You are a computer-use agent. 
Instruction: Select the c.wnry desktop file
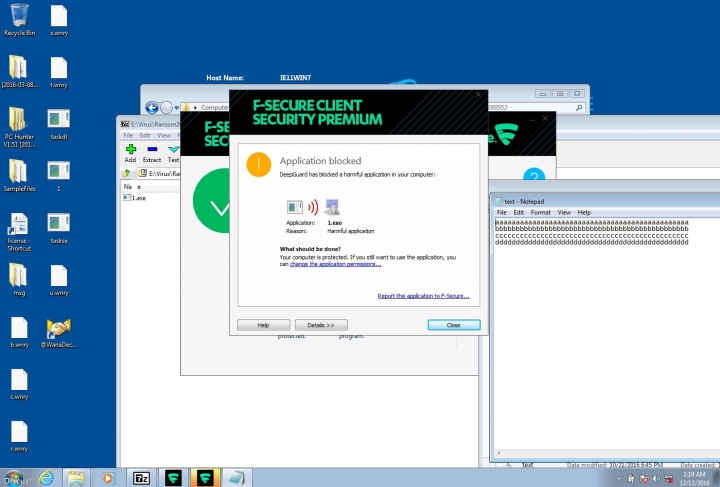click(19, 384)
